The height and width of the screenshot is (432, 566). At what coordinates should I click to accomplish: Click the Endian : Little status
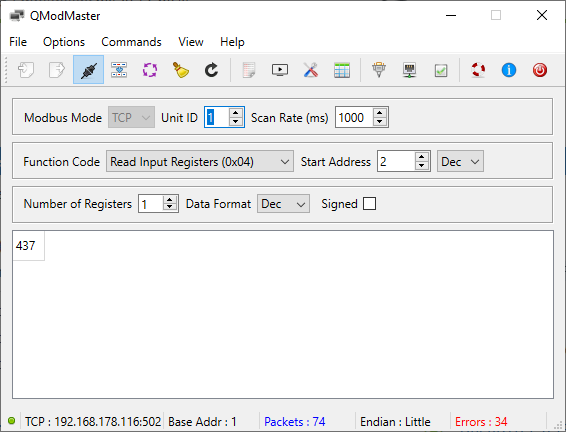pos(395,422)
